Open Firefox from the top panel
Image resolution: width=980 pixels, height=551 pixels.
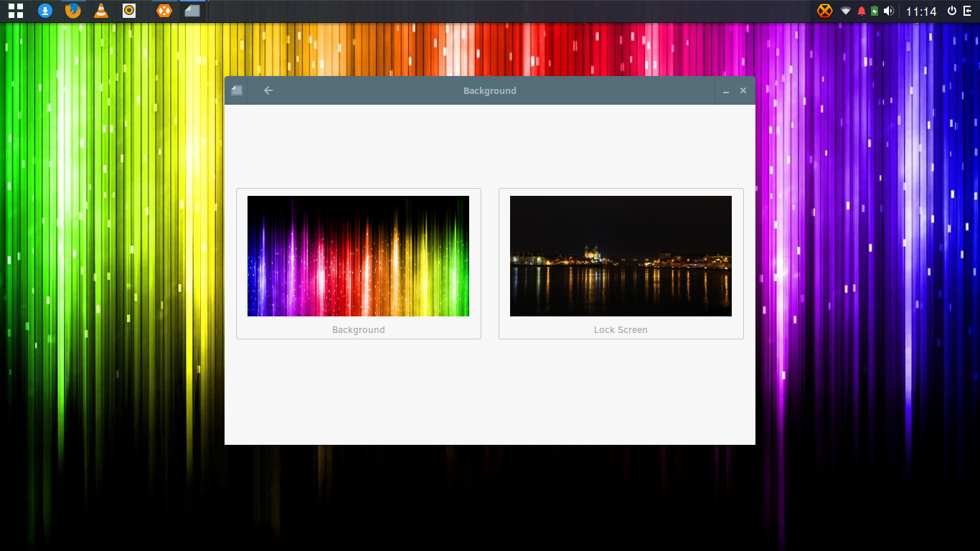pyautogui.click(x=73, y=11)
